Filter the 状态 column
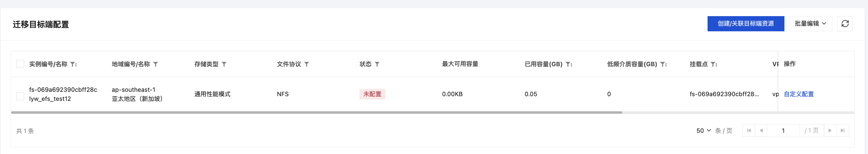868x154 pixels. 377,64
